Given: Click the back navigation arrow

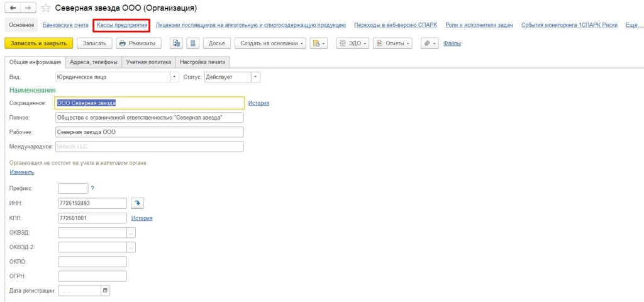Looking at the screenshot, I should [x=12, y=9].
